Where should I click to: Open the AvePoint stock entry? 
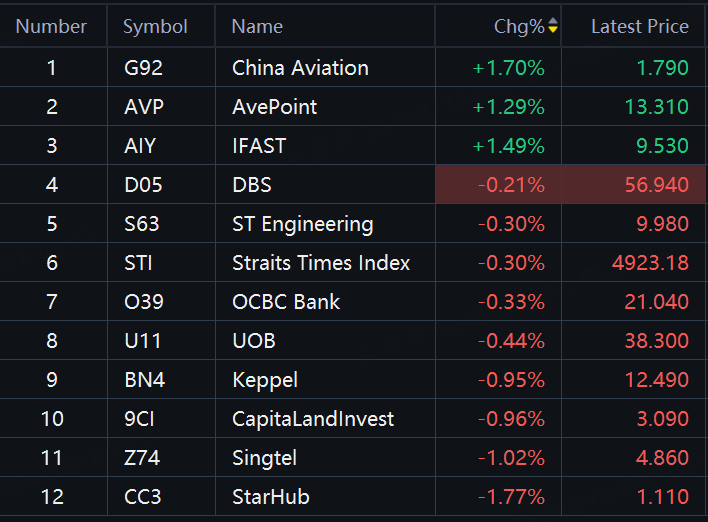tap(274, 107)
